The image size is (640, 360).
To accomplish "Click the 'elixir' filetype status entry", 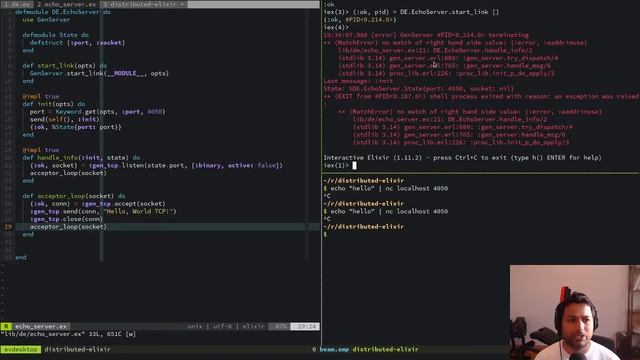I will coord(253,327).
